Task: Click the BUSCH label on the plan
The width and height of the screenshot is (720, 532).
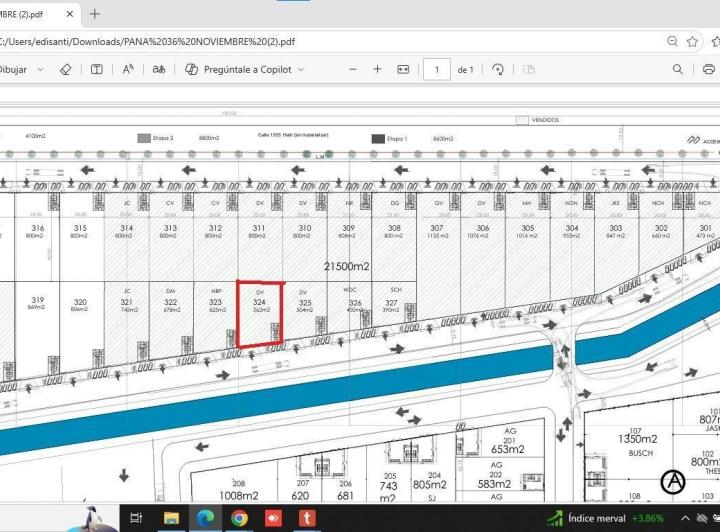Action: point(641,453)
